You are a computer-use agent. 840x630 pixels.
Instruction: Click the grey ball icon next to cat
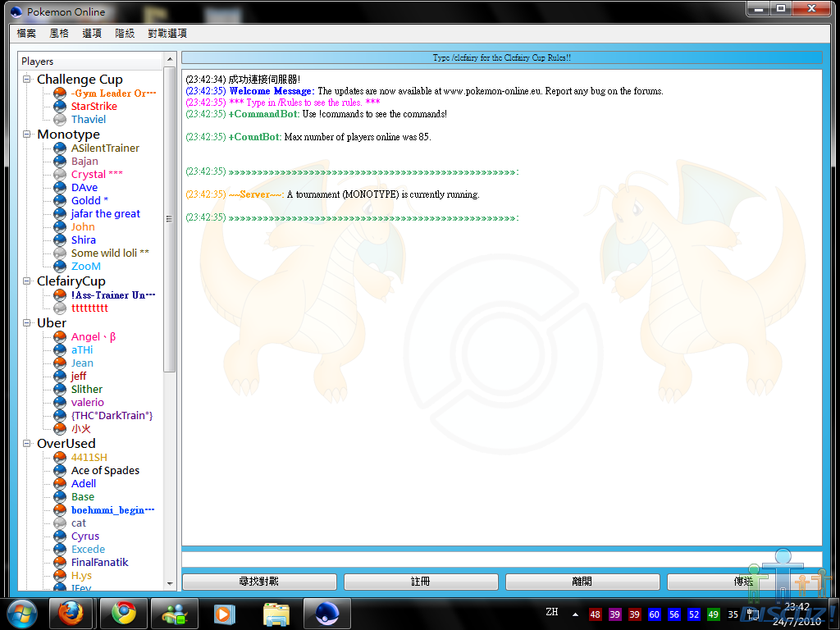click(60, 523)
